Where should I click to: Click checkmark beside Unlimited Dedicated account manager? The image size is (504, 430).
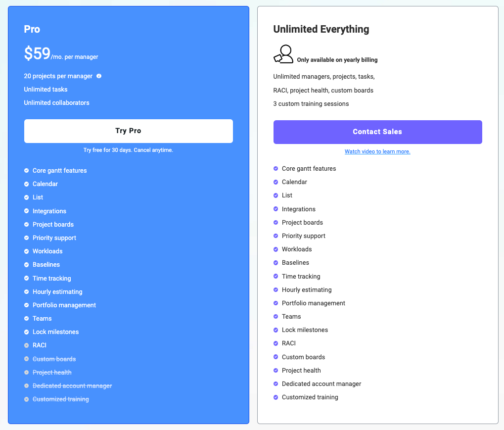tap(276, 384)
